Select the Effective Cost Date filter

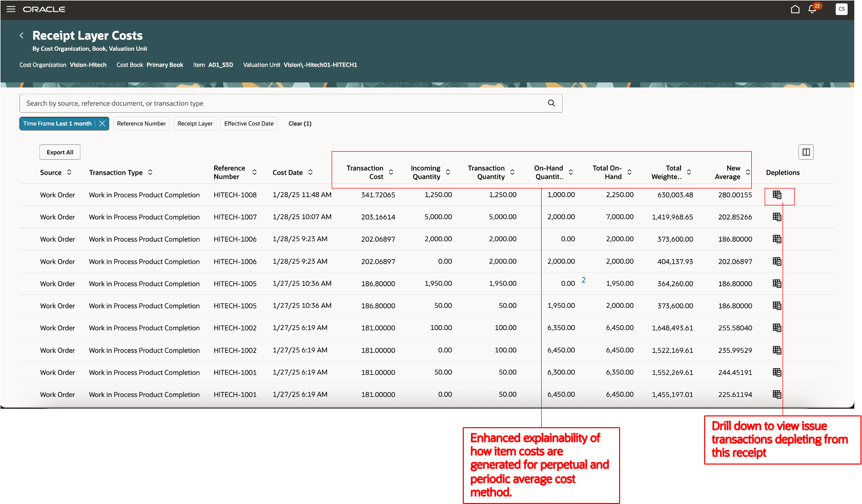click(x=249, y=123)
